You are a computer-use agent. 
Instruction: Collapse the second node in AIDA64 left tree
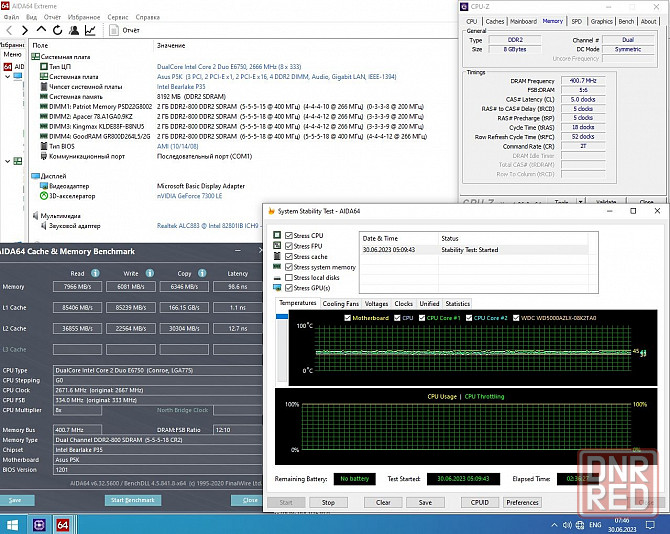pyautogui.click(x=7, y=161)
